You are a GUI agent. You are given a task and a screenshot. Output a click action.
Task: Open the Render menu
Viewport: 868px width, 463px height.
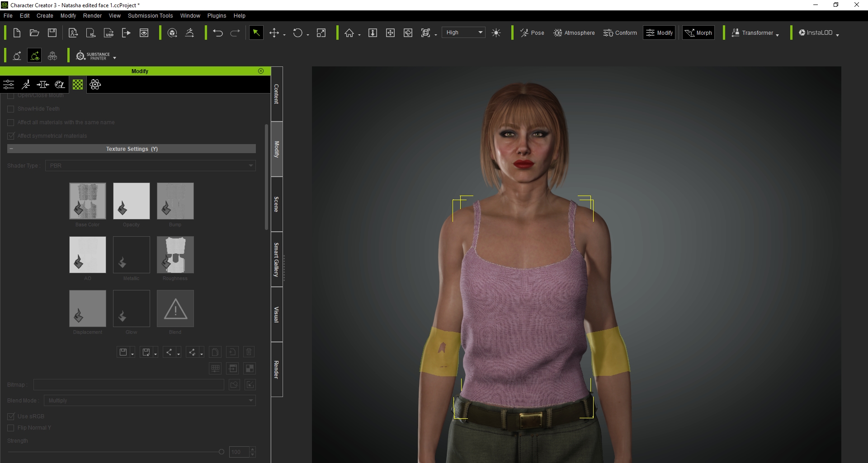[x=92, y=15]
